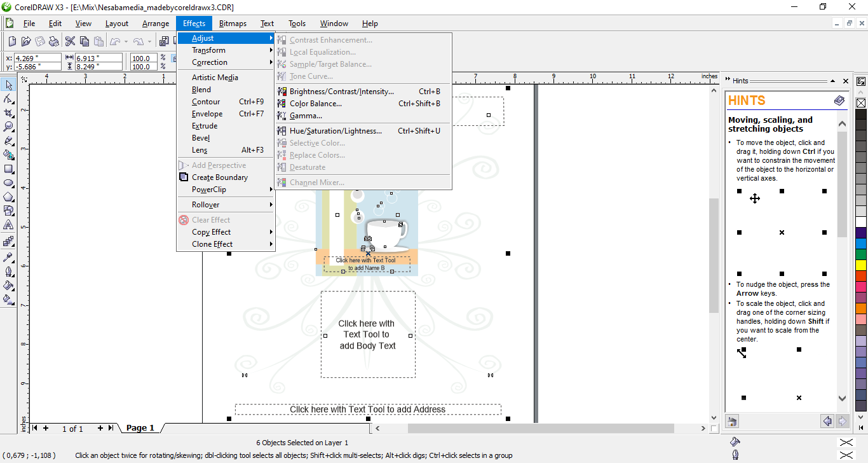Select the Pick tool in the toolbox
The image size is (868, 463).
pos(9,85)
